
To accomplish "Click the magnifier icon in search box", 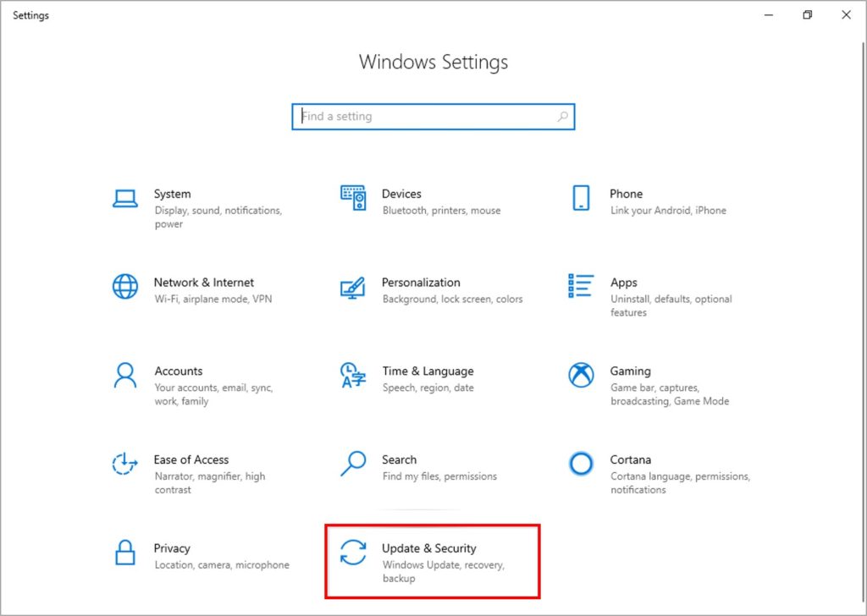I will point(563,117).
